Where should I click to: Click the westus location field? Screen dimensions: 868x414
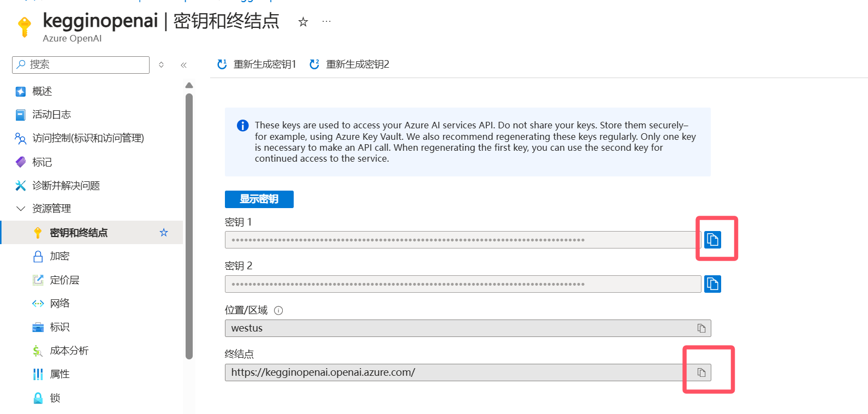point(468,328)
